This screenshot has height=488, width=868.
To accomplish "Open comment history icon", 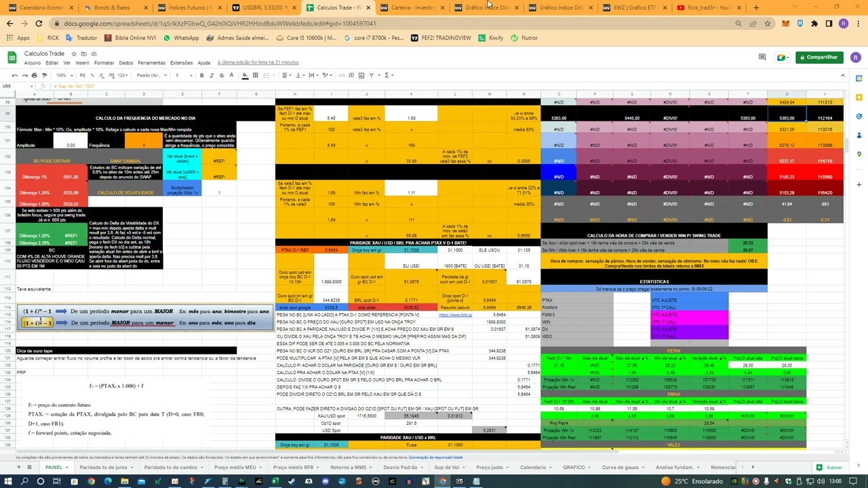I will click(762, 58).
